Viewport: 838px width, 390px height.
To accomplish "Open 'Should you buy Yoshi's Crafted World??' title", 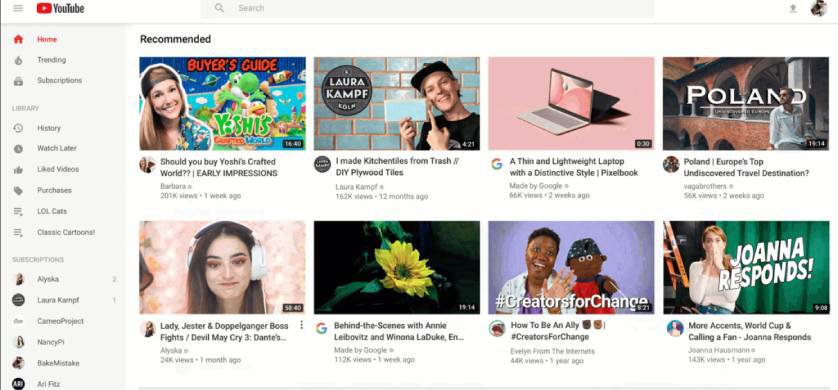I will [x=219, y=167].
